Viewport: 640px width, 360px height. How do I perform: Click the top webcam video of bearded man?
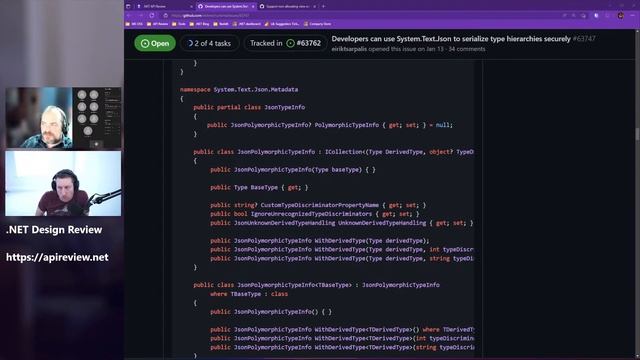pyautogui.click(x=39, y=118)
